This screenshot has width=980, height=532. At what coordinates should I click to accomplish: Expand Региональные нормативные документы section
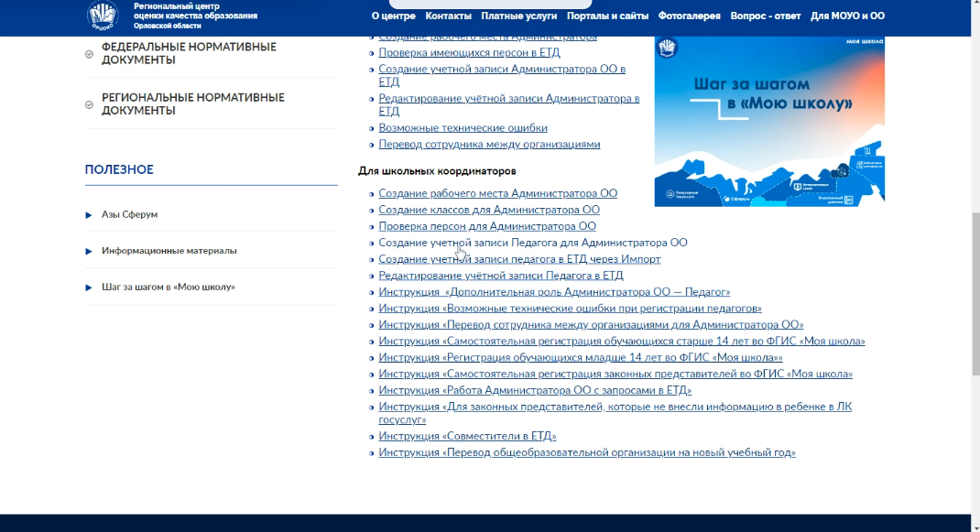pyautogui.click(x=192, y=103)
